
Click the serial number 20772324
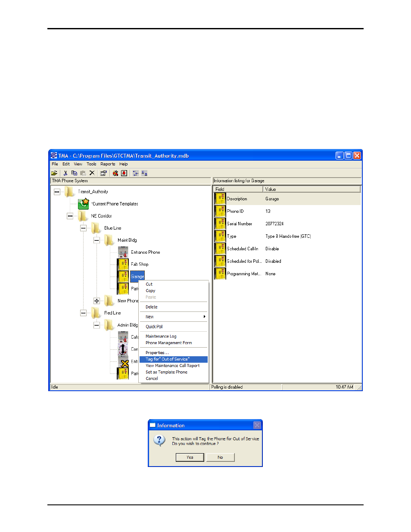(x=274, y=224)
